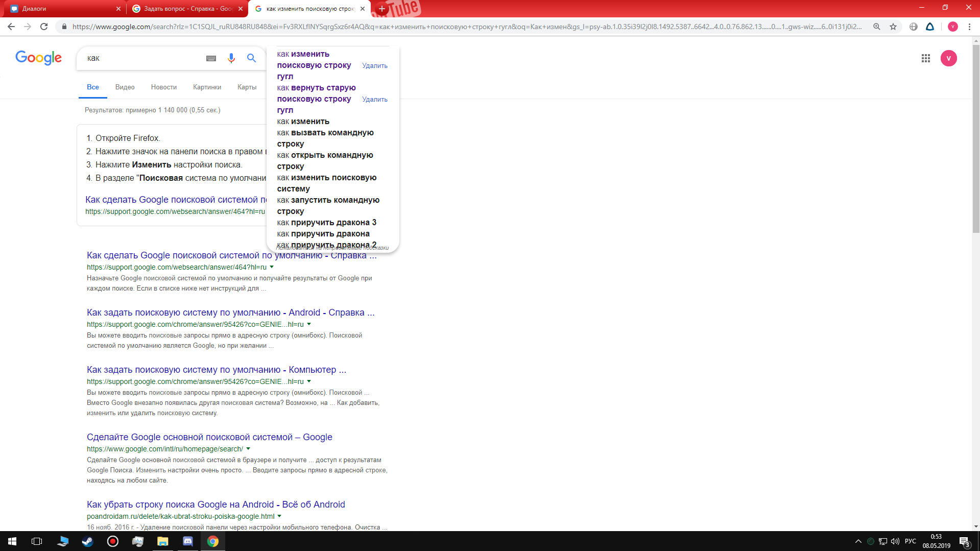This screenshot has height=551, width=980.
Task: Click the padlock site info icon
Action: pos(64,27)
